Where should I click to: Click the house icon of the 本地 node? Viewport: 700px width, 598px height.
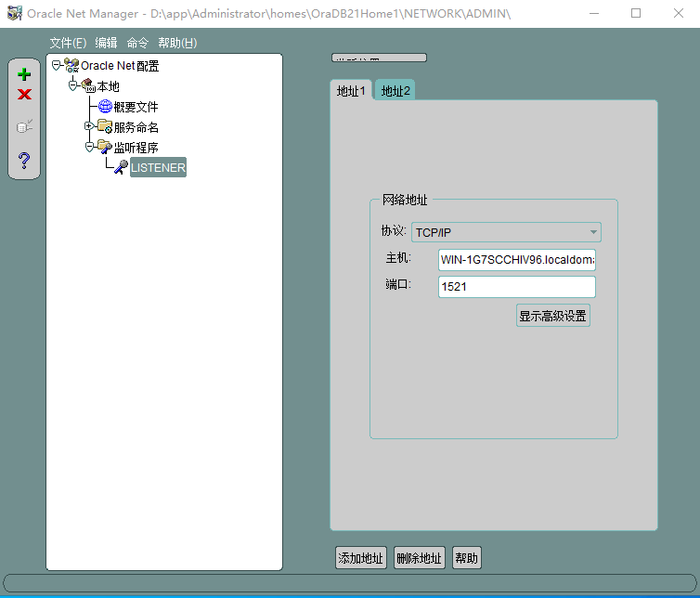(88, 85)
